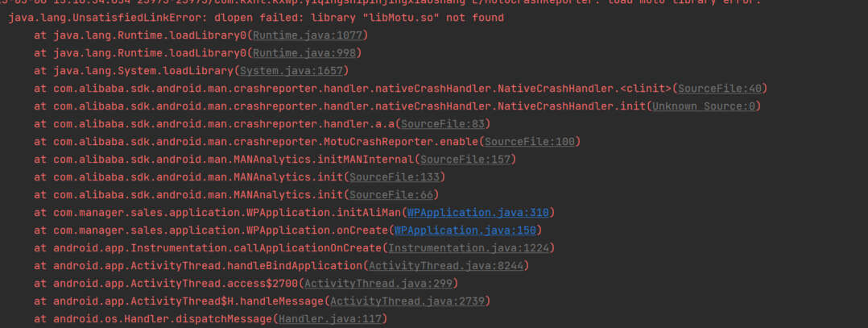Open the Instrumentation.java:1224 link
The width and height of the screenshot is (868, 328).
click(x=469, y=248)
